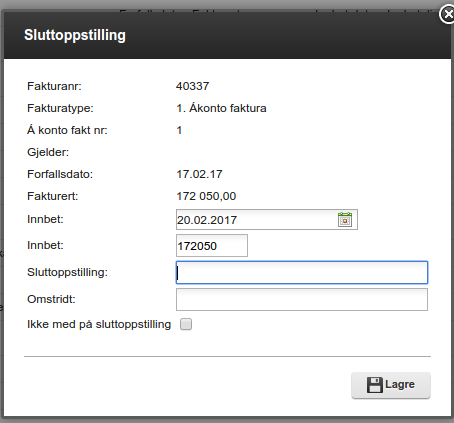Click the Omstridt: field label
The image size is (454, 423).
(51, 299)
